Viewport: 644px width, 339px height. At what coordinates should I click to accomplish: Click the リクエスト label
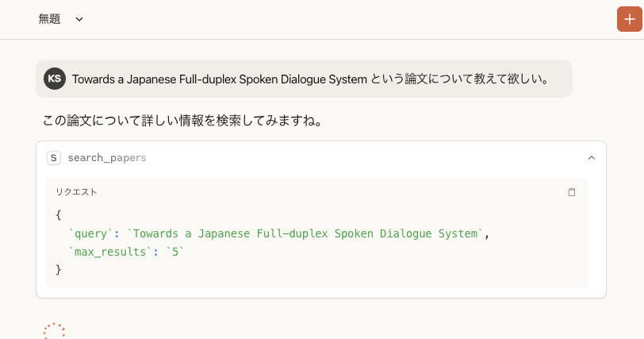pyautogui.click(x=76, y=192)
